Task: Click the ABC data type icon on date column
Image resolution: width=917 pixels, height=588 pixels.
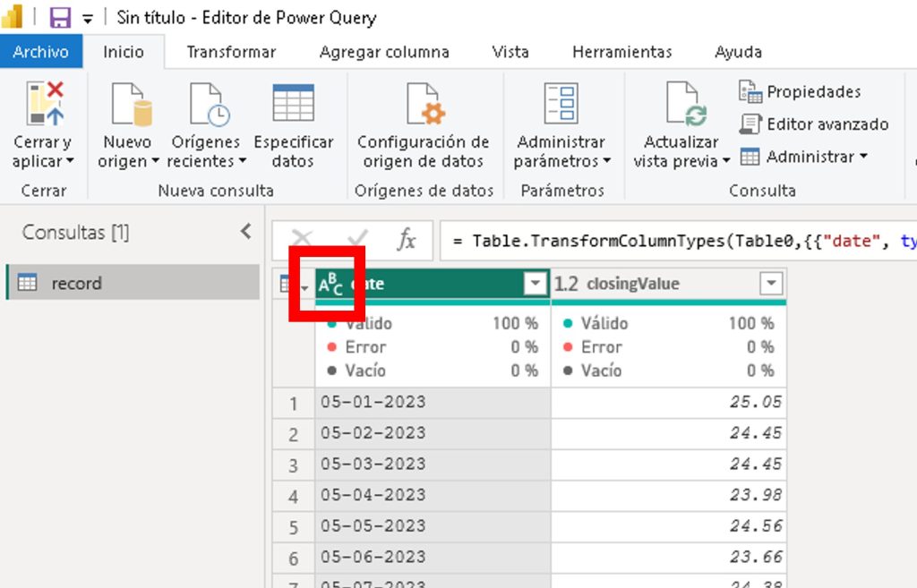Action: [x=330, y=285]
